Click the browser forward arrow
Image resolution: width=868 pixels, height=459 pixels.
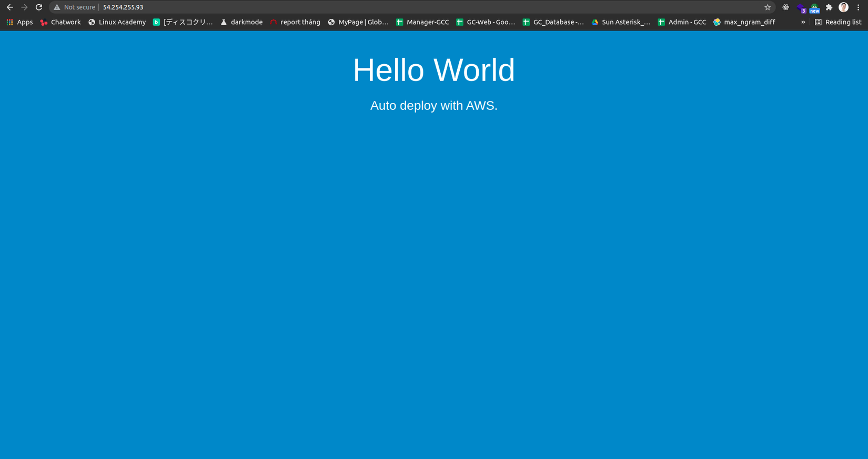[24, 7]
